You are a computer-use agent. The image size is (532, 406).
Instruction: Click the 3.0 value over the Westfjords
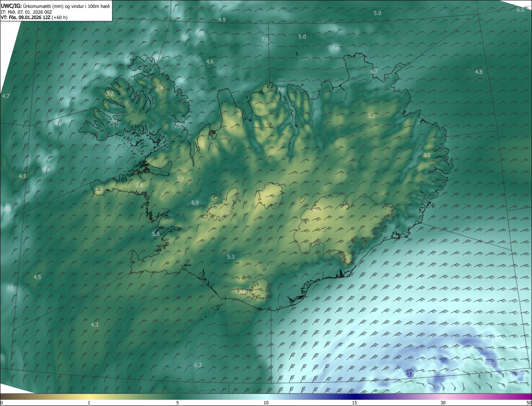coord(160,88)
